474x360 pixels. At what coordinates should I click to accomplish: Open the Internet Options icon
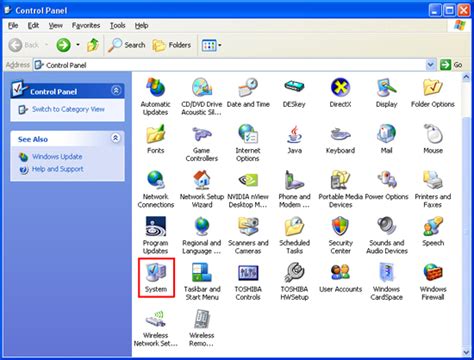(x=248, y=143)
